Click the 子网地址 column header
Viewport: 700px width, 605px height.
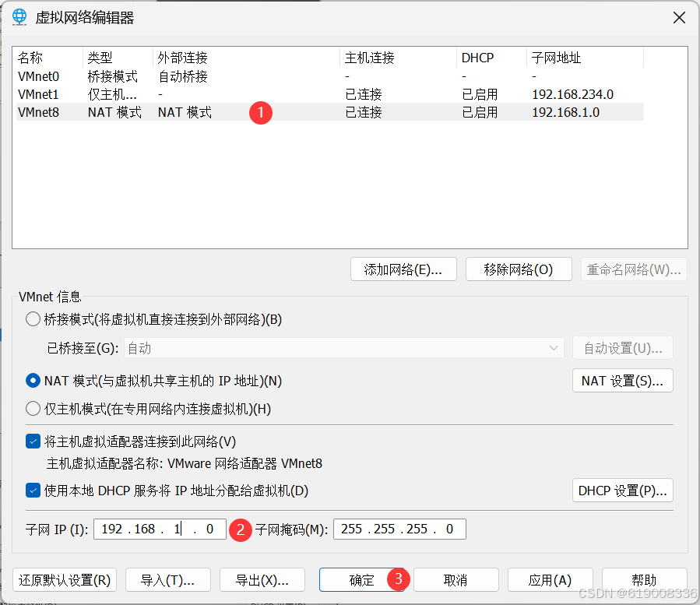tap(586, 58)
